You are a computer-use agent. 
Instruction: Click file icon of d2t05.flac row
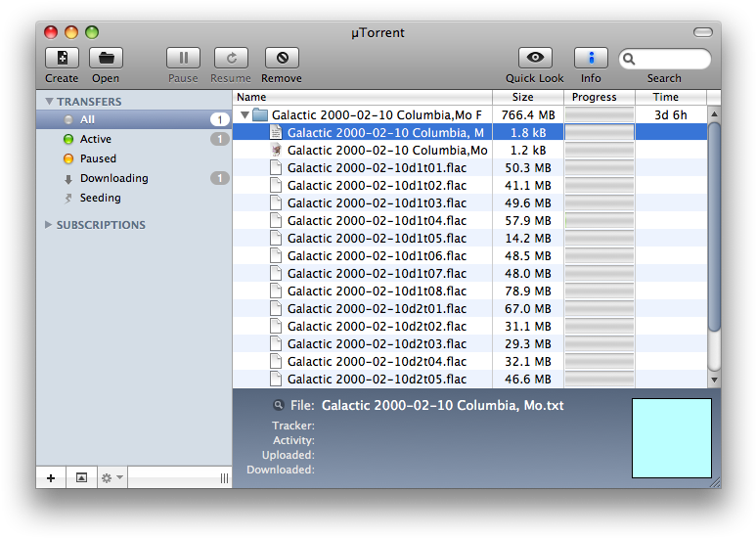[x=276, y=379]
